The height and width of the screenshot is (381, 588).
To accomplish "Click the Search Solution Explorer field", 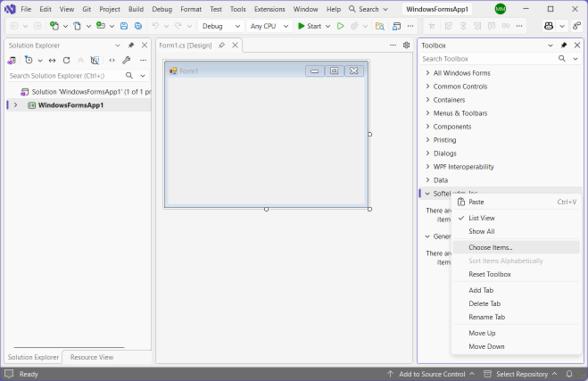I will point(66,75).
